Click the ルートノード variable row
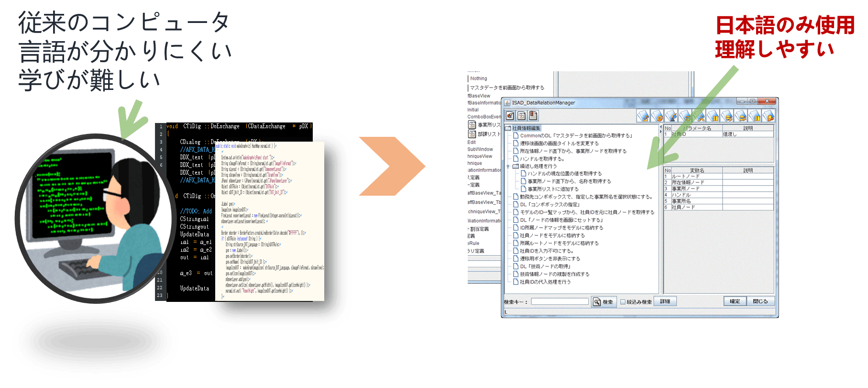The image size is (868, 388). click(x=719, y=177)
